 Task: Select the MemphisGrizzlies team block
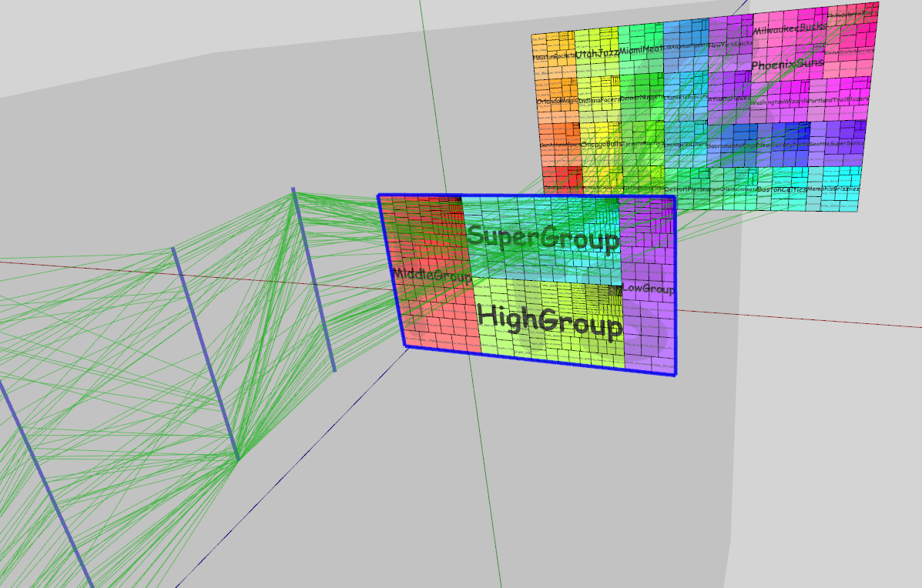coord(834,189)
